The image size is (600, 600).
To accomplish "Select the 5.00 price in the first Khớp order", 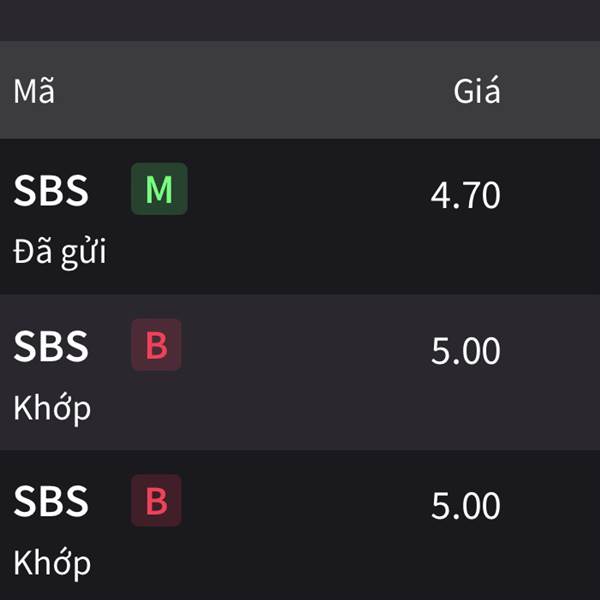I will tap(466, 351).
